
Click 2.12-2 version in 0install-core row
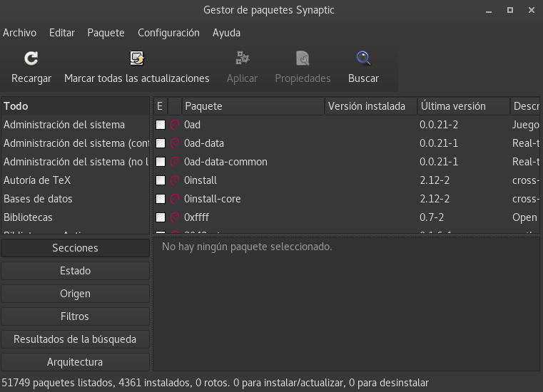coord(435,199)
